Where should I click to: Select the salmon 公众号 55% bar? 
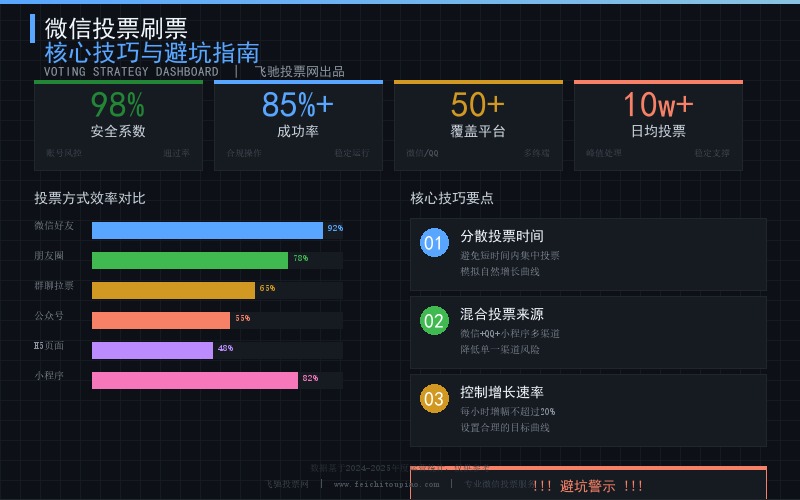161,320
